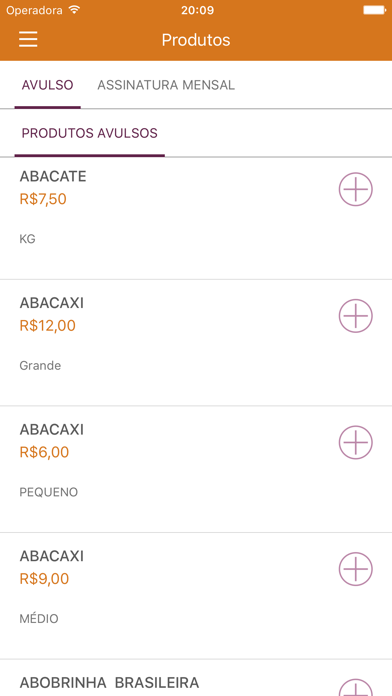Tap the R$12,00 ABACAXI price

(x=48, y=326)
